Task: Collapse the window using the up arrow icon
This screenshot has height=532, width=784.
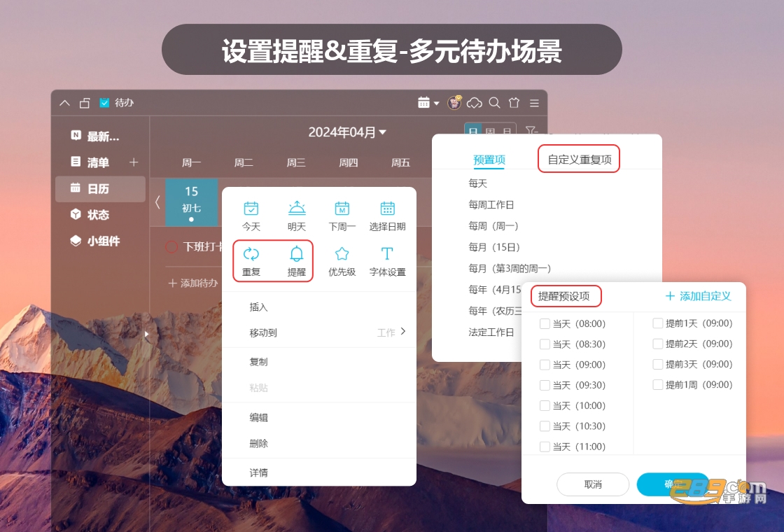Action: [x=64, y=103]
